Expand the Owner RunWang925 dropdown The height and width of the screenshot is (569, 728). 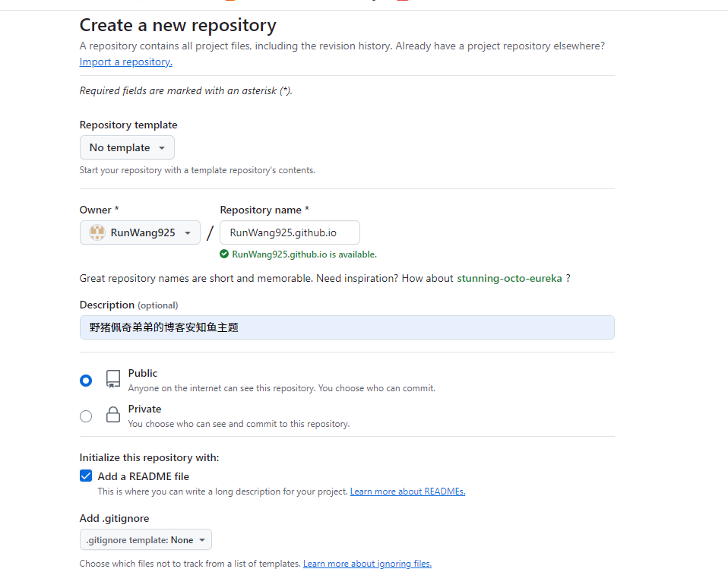click(140, 232)
